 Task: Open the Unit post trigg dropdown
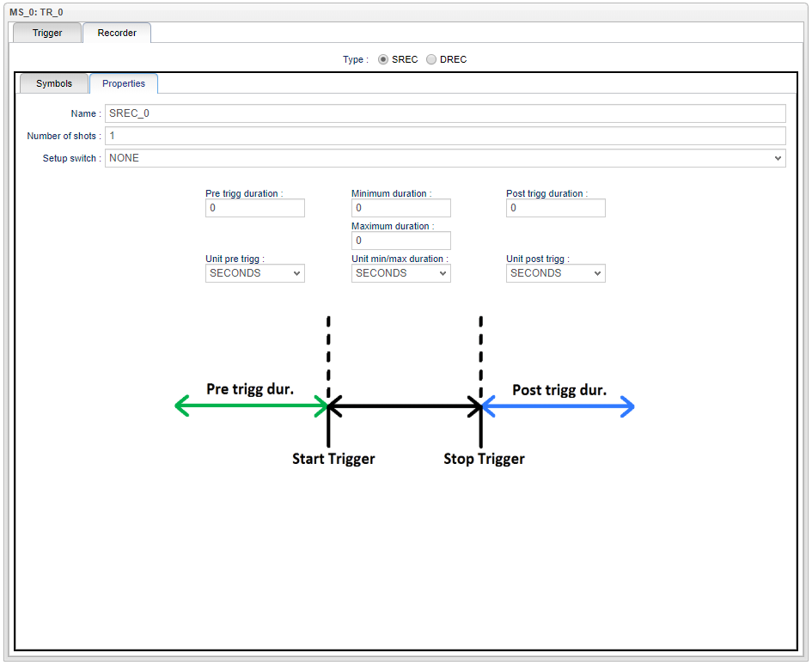coord(555,273)
